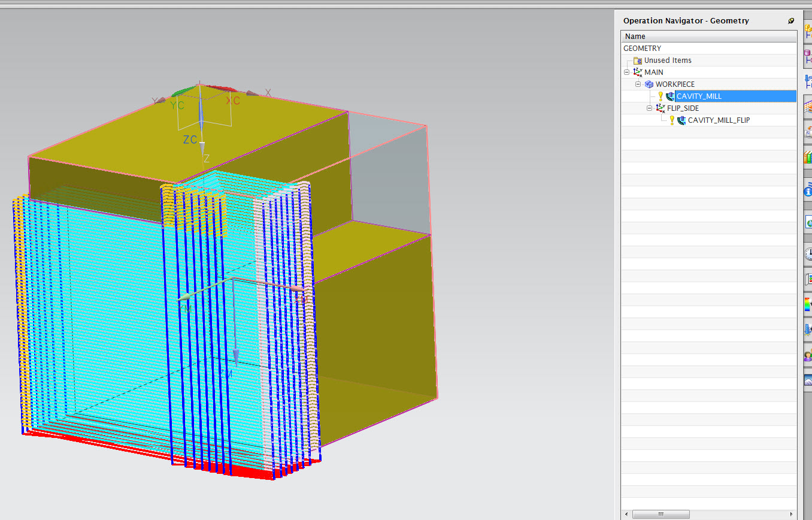
Task: Click the CAVITY_MILL operation icon
Action: 670,96
